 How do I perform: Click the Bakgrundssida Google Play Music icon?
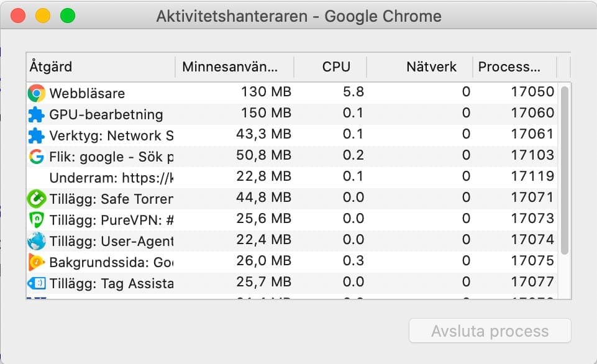click(37, 262)
